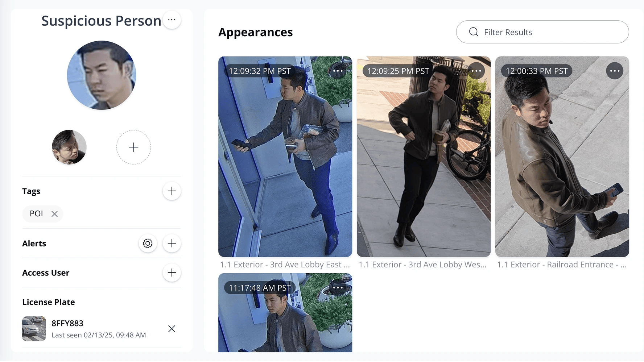Image resolution: width=644 pixels, height=362 pixels.
Task: Click the search magnifier icon
Action: point(474,32)
